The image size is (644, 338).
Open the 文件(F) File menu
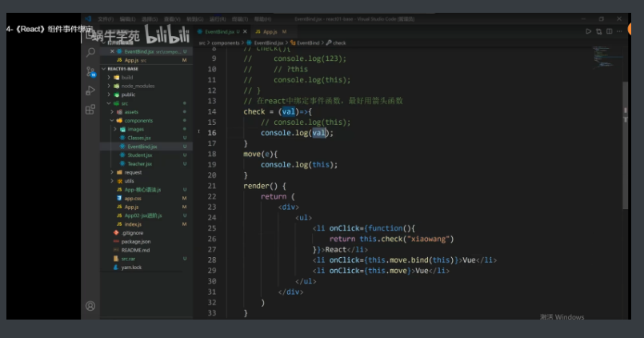pos(106,19)
